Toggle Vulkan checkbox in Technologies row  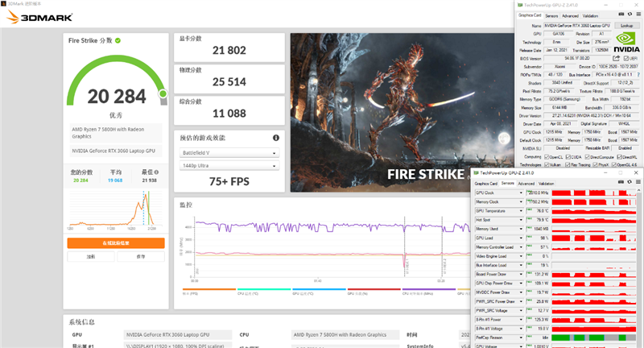[x=547, y=165]
